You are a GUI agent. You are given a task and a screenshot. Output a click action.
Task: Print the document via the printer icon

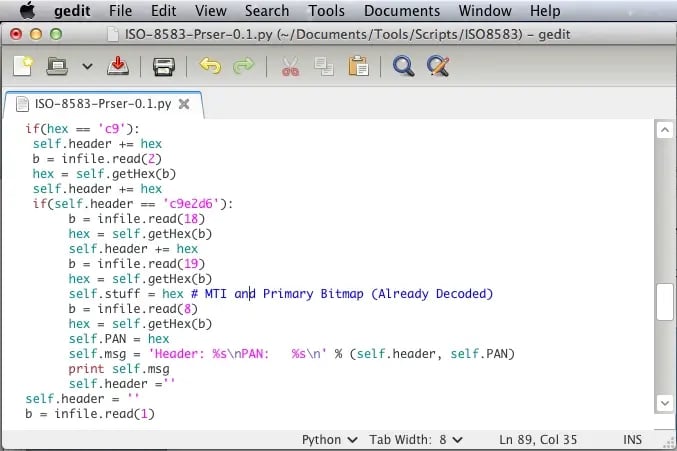pyautogui.click(x=163, y=67)
